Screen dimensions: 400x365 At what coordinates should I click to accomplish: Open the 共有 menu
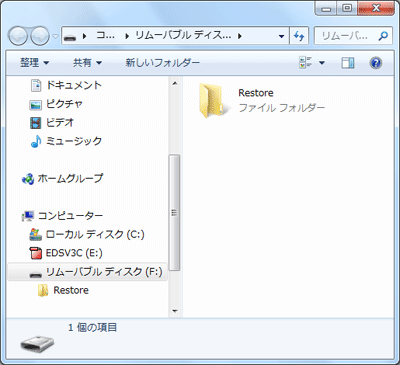pyautogui.click(x=87, y=63)
